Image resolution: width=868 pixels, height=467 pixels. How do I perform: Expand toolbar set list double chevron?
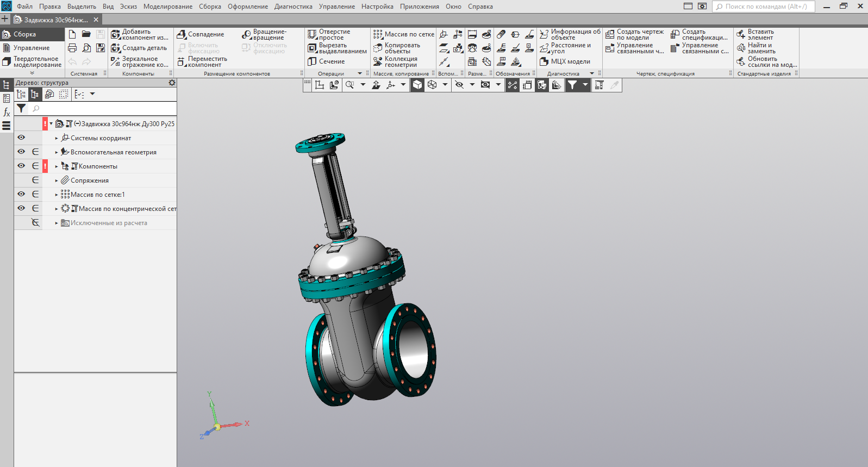[32, 73]
